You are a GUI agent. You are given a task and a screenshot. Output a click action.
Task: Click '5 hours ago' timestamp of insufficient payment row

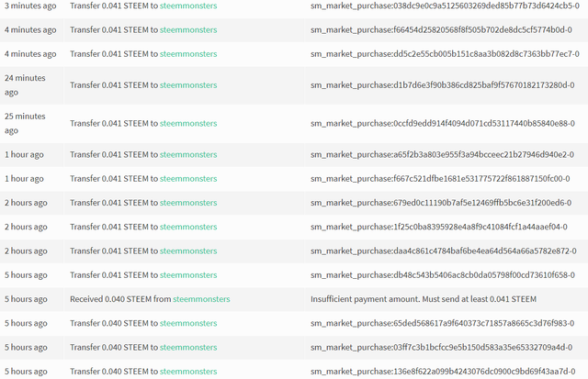(x=26, y=299)
